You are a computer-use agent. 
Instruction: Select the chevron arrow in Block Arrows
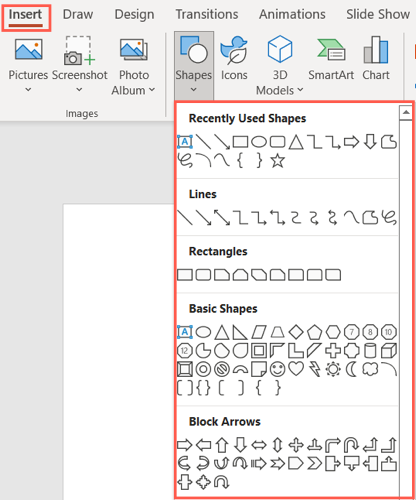tap(314, 463)
